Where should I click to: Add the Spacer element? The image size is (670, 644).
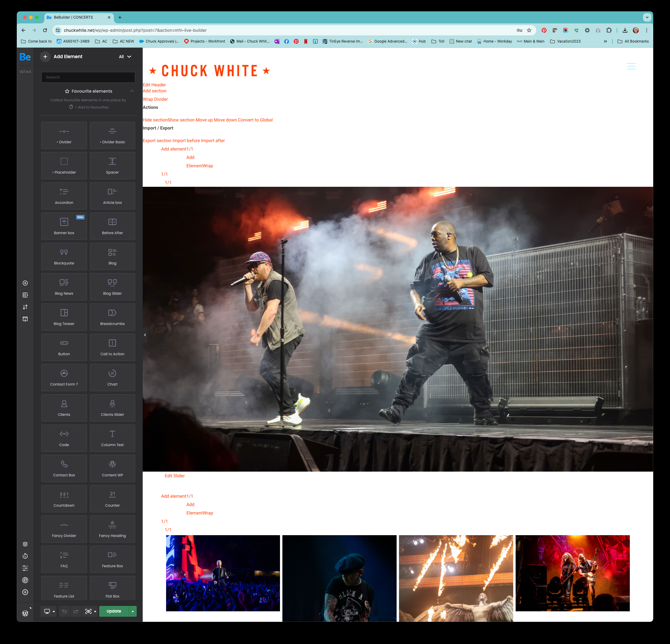coord(112,166)
